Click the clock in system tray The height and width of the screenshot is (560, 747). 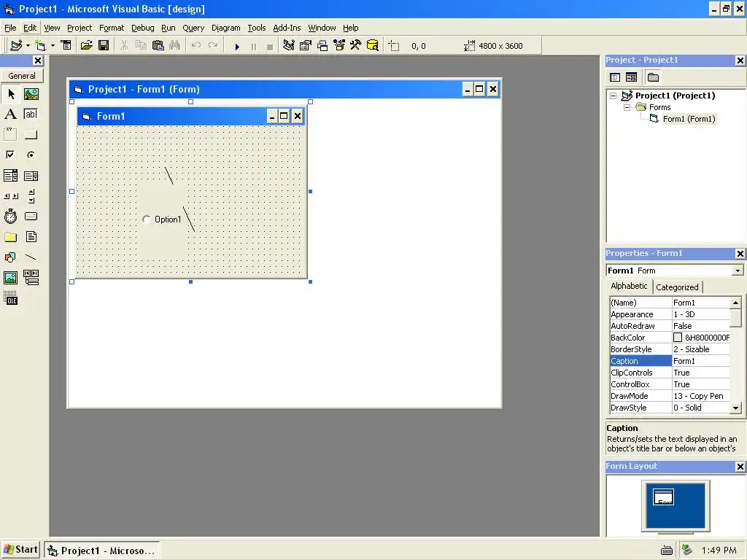(719, 550)
